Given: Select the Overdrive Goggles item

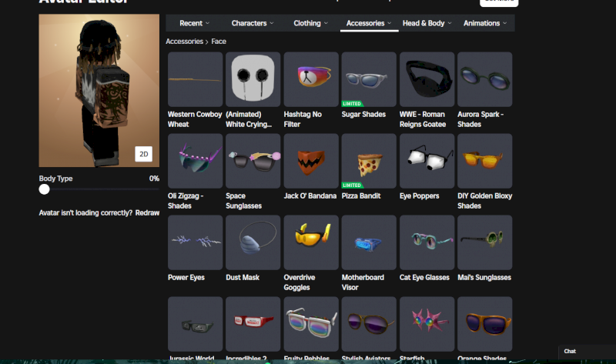Looking at the screenshot, I should click(311, 242).
